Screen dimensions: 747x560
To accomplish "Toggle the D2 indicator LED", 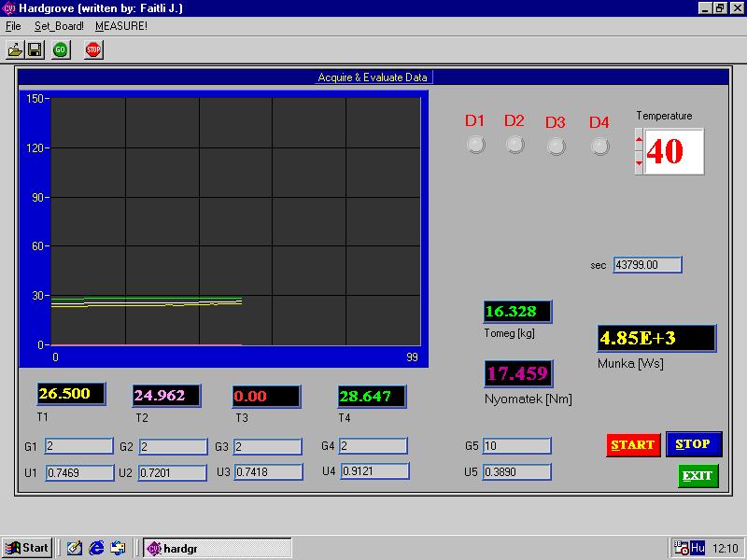I will [x=514, y=145].
